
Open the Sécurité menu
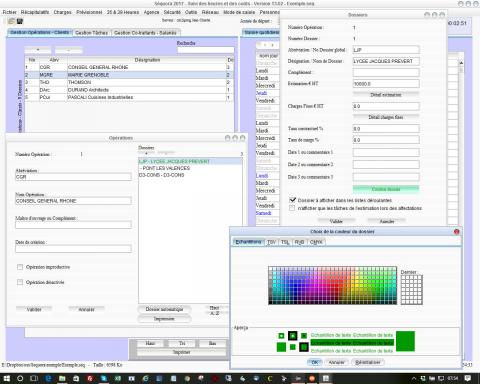(x=172, y=12)
